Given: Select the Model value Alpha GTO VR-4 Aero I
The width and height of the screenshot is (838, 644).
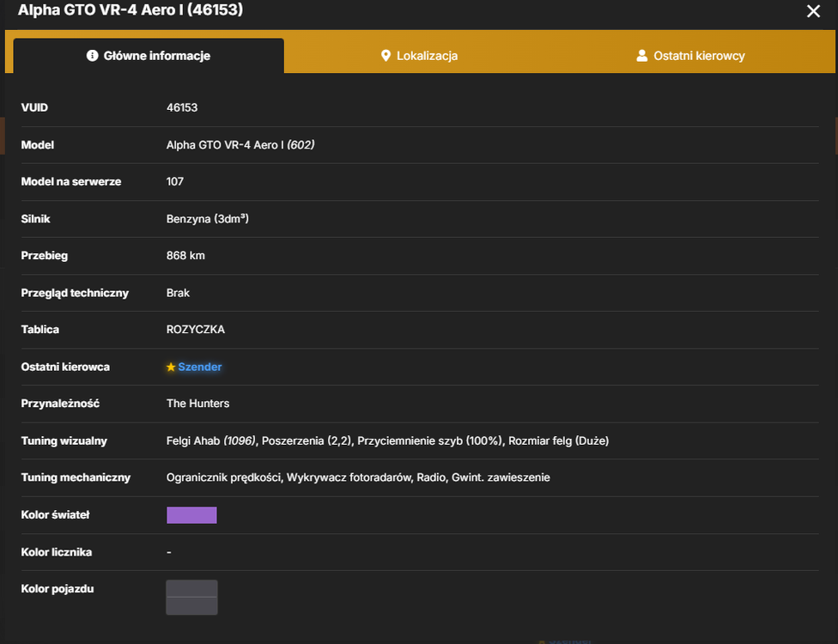Looking at the screenshot, I should (x=225, y=145).
